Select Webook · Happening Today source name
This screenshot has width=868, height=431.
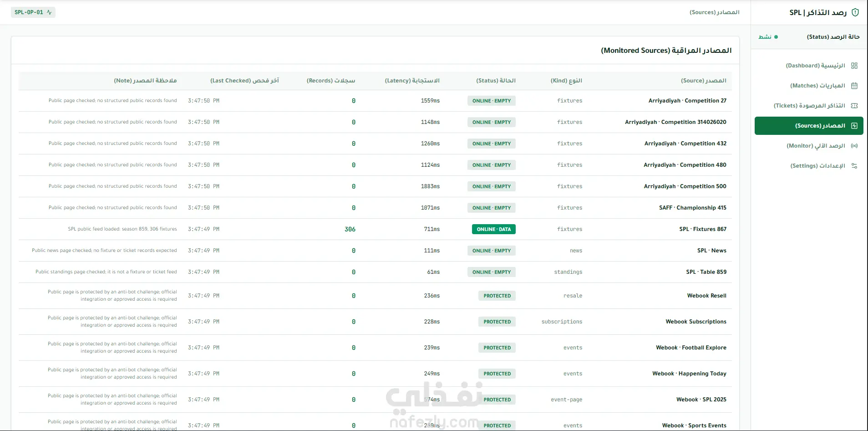coord(689,374)
